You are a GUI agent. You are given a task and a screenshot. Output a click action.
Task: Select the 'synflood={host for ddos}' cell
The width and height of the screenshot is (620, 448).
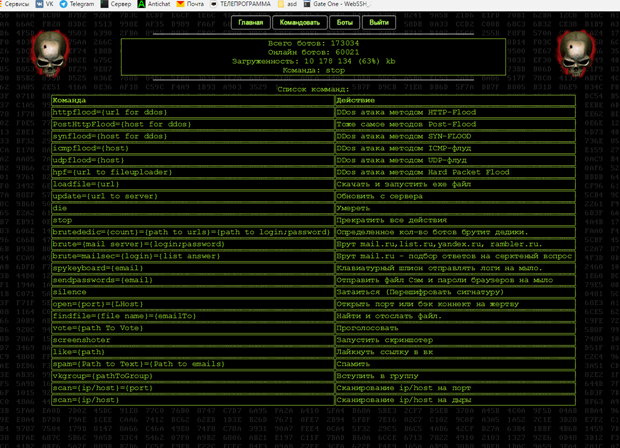coord(193,136)
